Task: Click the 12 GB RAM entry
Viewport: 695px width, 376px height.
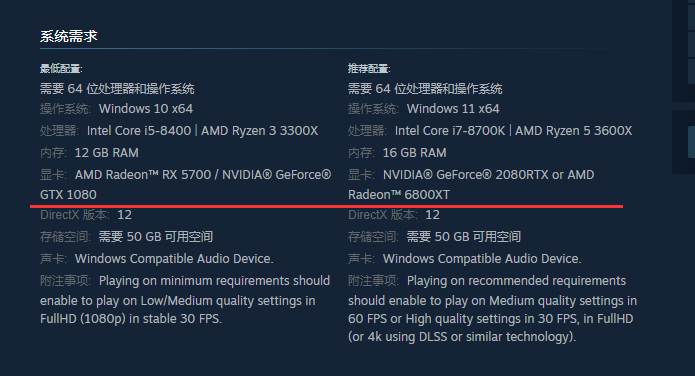Action: [x=106, y=153]
